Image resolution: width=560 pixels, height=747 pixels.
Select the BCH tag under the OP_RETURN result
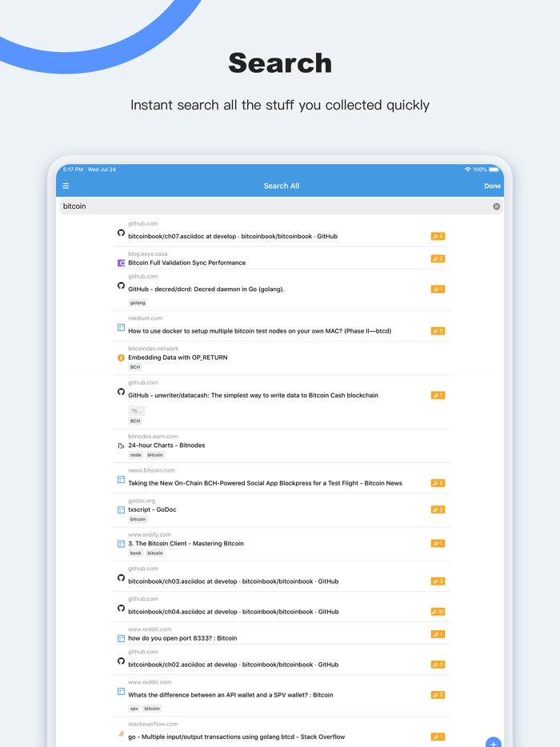pyautogui.click(x=134, y=367)
